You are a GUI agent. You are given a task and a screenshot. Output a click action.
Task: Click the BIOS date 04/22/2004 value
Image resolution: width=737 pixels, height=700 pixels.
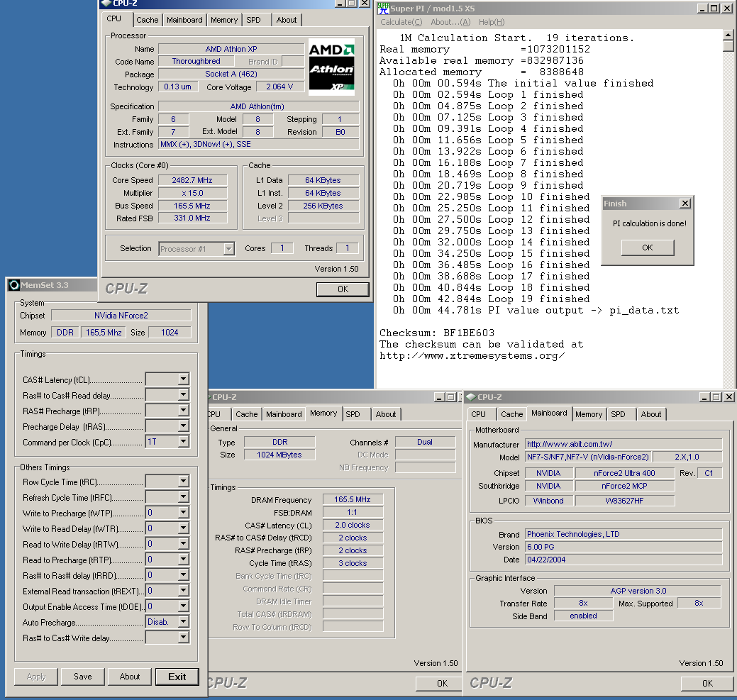(x=624, y=560)
